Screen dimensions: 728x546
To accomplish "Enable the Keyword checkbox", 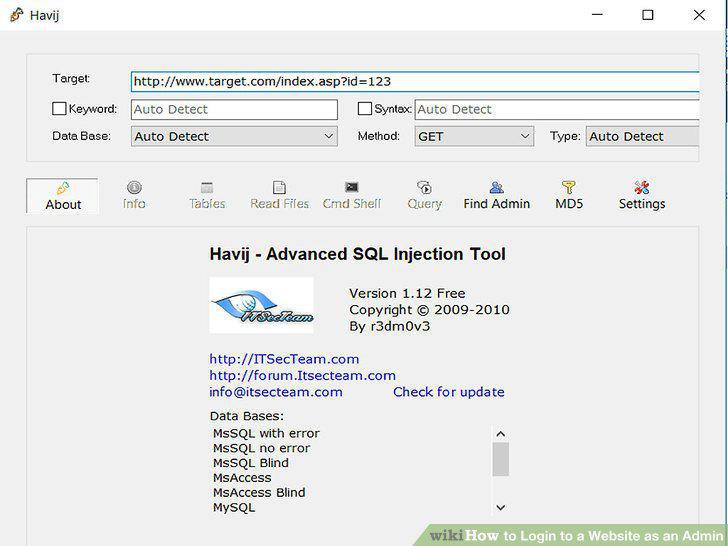I will point(59,109).
